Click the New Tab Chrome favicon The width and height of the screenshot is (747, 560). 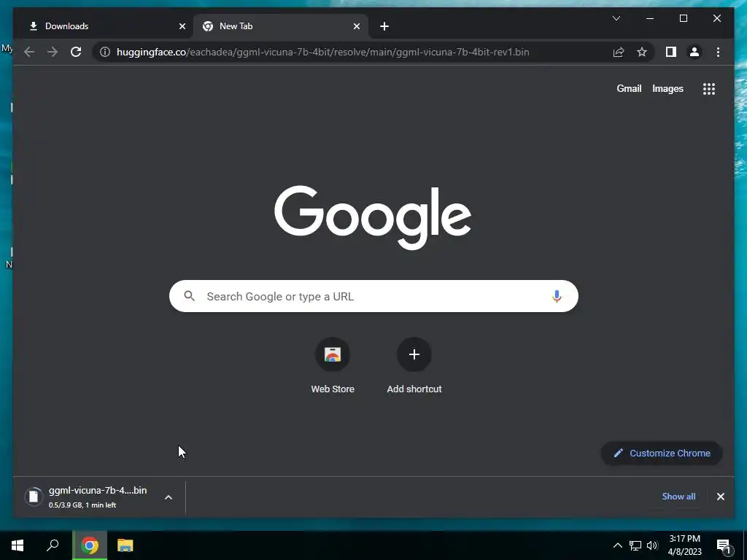(208, 26)
